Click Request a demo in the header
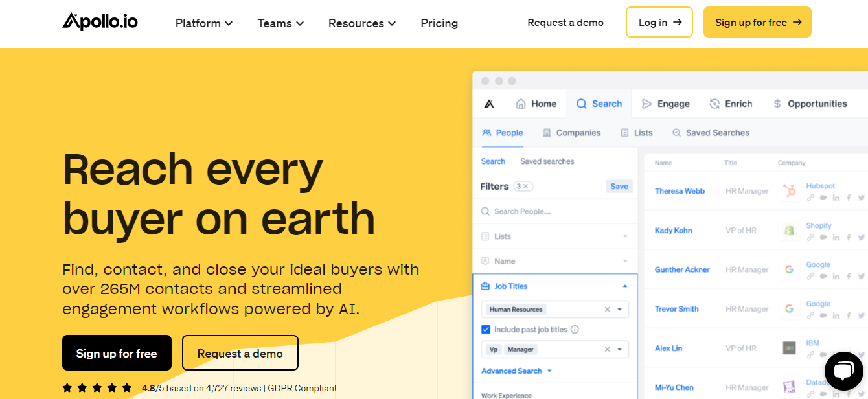Screen dimensions: 868x399 (x=565, y=23)
